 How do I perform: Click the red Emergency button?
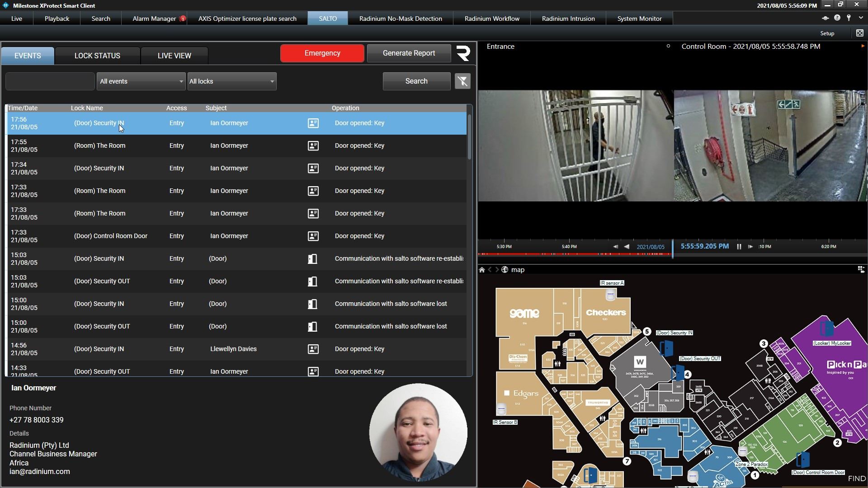pyautogui.click(x=322, y=53)
